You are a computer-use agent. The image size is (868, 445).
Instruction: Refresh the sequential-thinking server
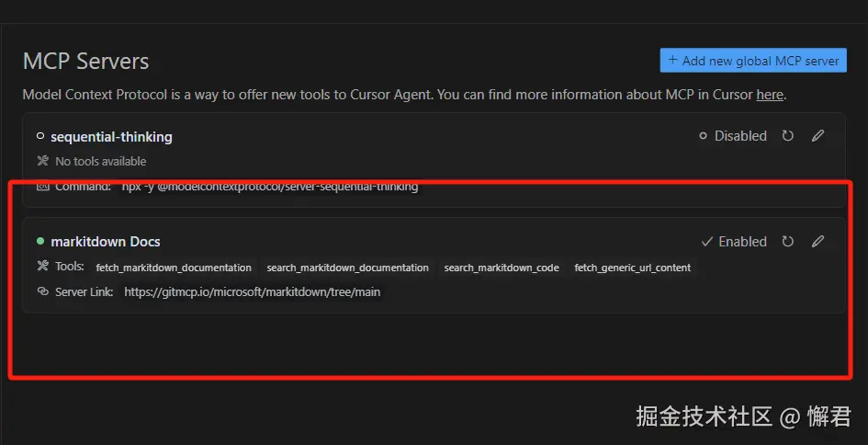point(788,136)
